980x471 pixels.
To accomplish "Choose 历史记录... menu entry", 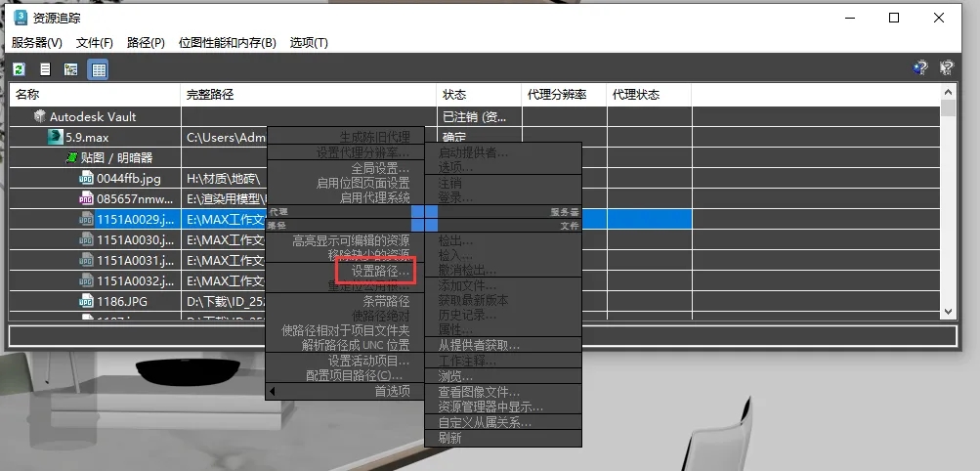I will tap(467, 315).
